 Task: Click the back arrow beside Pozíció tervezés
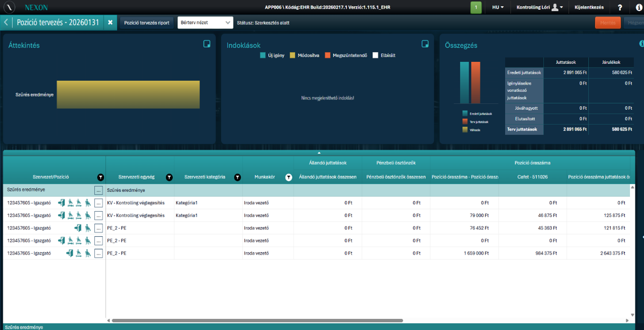coord(6,23)
